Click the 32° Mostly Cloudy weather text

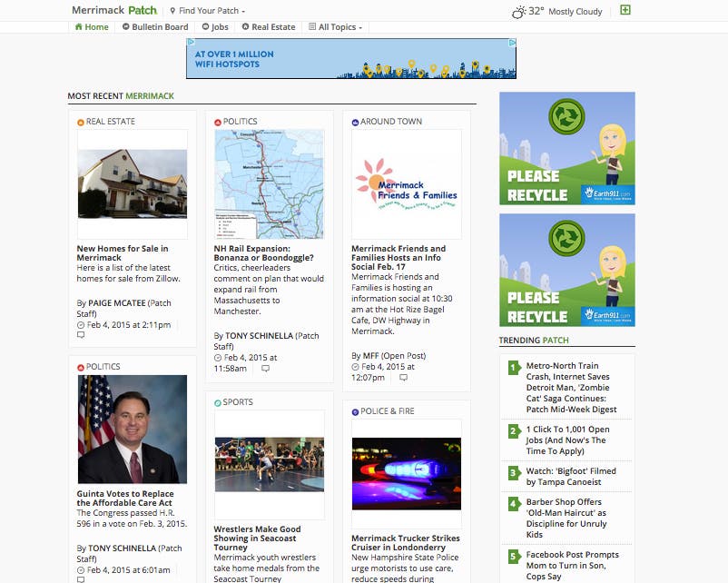pos(565,11)
